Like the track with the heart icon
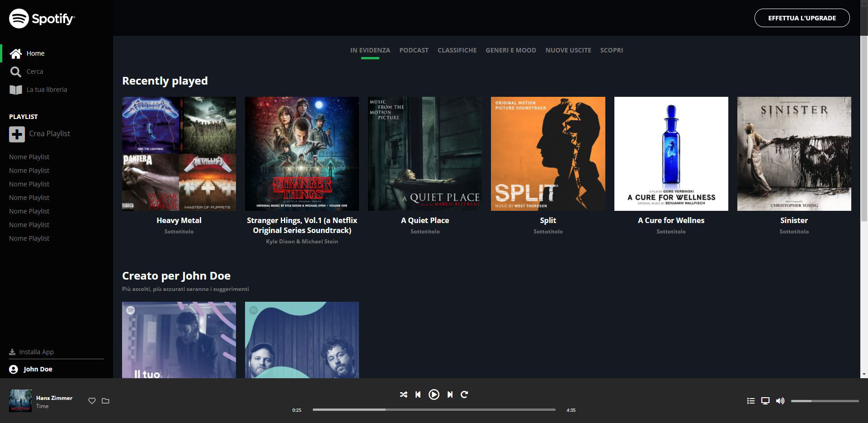The image size is (868, 423). tap(92, 401)
